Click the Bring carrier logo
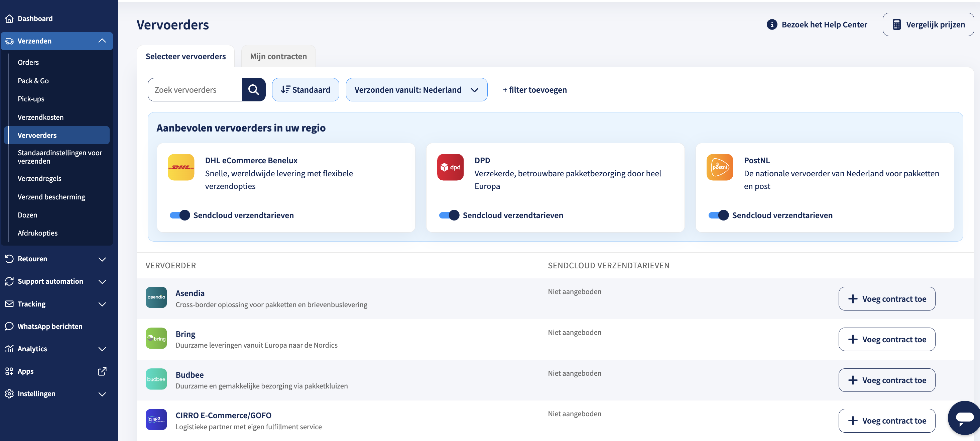980x441 pixels. (x=156, y=338)
